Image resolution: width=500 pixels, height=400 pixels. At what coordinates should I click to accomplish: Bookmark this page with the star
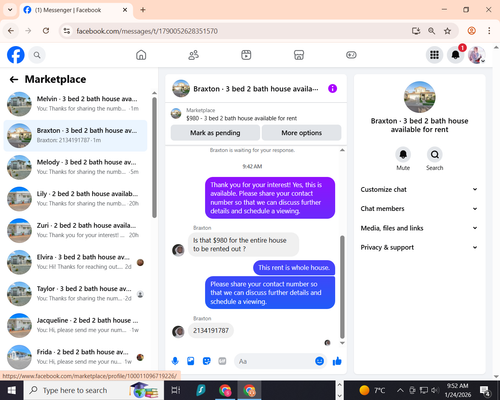click(447, 31)
